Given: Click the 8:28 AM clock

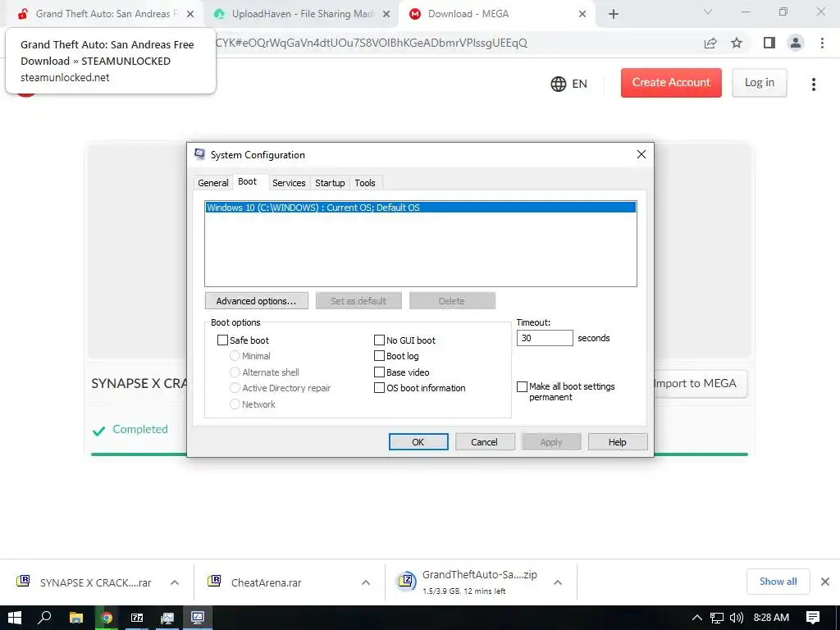Looking at the screenshot, I should click(771, 618).
